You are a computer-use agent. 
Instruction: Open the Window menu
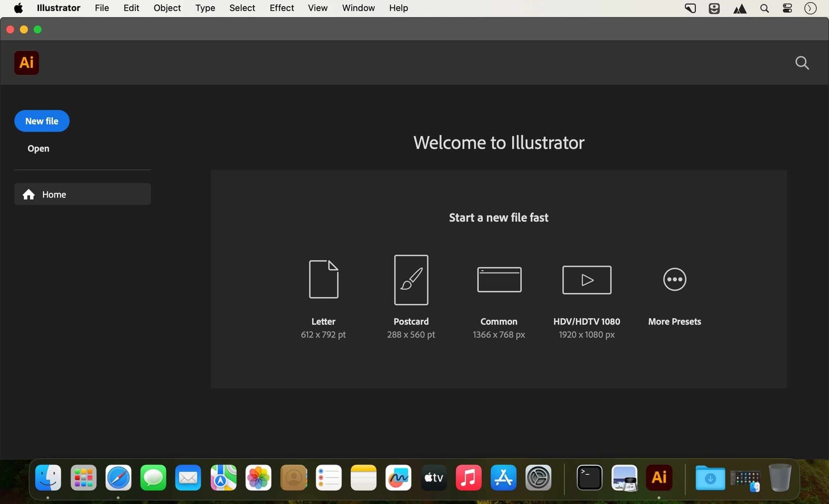pos(358,8)
